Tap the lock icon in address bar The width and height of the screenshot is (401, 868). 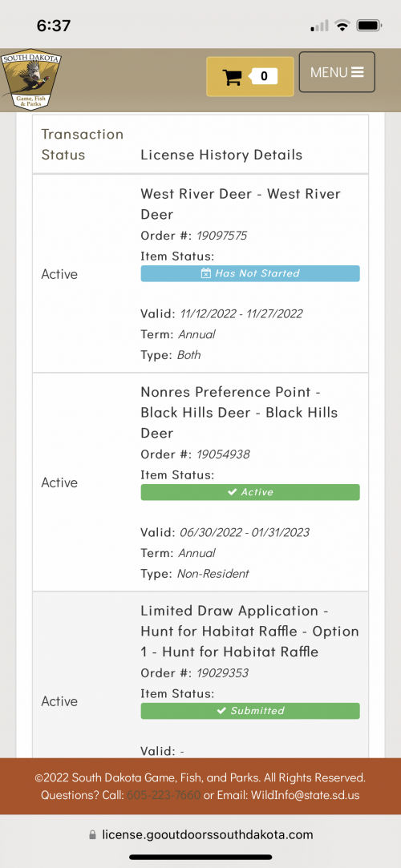(x=92, y=834)
